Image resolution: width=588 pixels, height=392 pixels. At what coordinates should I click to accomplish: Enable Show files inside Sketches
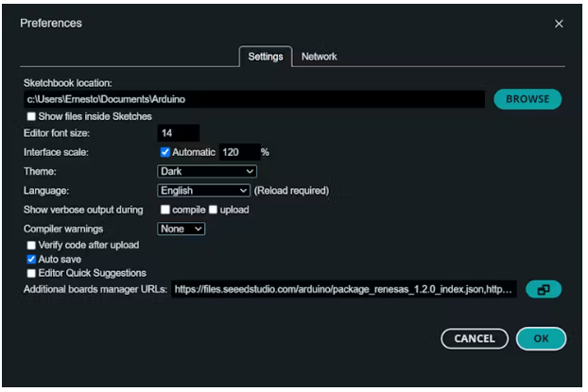click(x=32, y=116)
